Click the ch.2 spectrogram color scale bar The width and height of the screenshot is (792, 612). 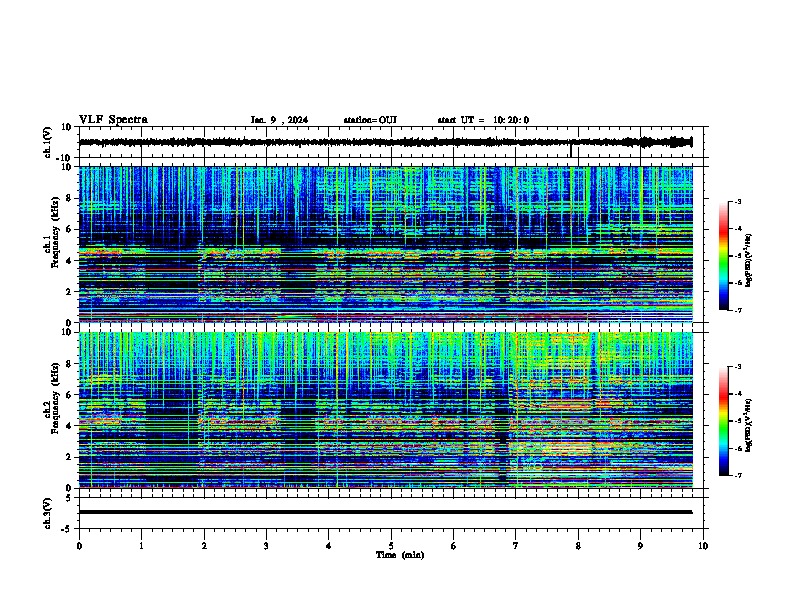click(724, 421)
